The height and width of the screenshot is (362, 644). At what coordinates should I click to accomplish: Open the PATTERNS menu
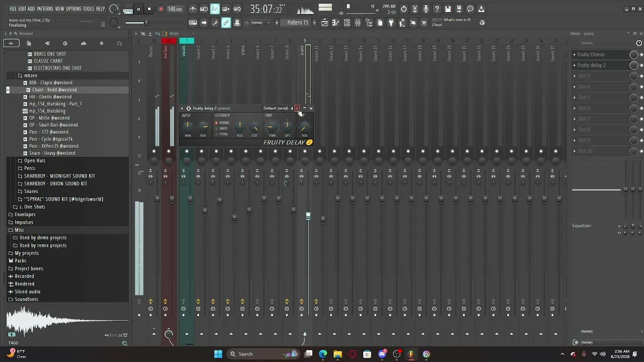45,9
